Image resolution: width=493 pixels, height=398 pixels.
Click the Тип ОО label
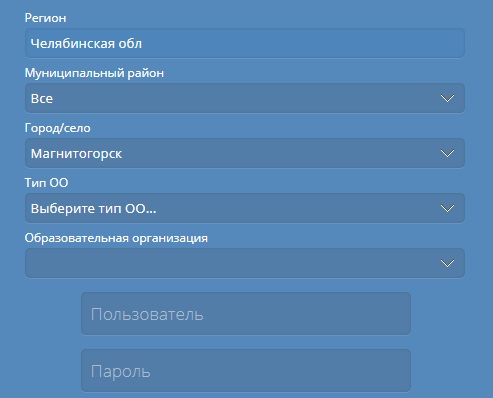[46, 183]
